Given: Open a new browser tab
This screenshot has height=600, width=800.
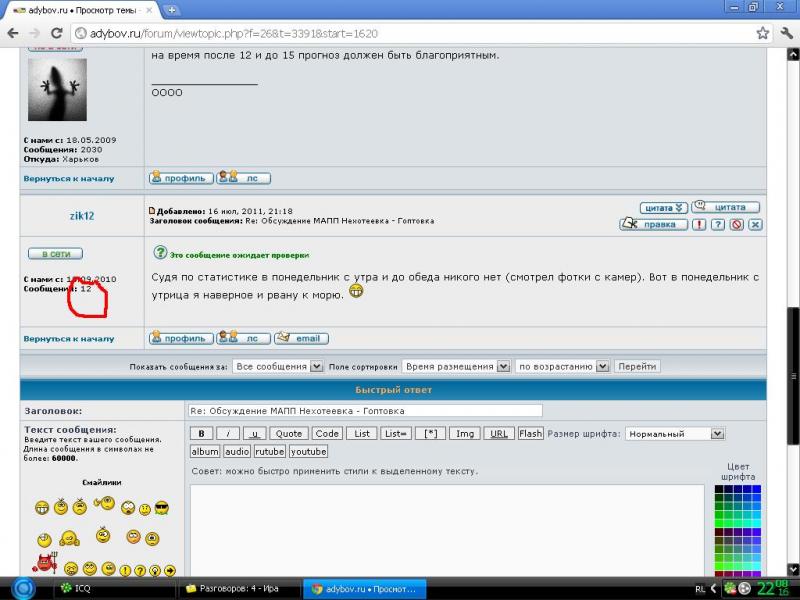Looking at the screenshot, I should click(x=172, y=9).
